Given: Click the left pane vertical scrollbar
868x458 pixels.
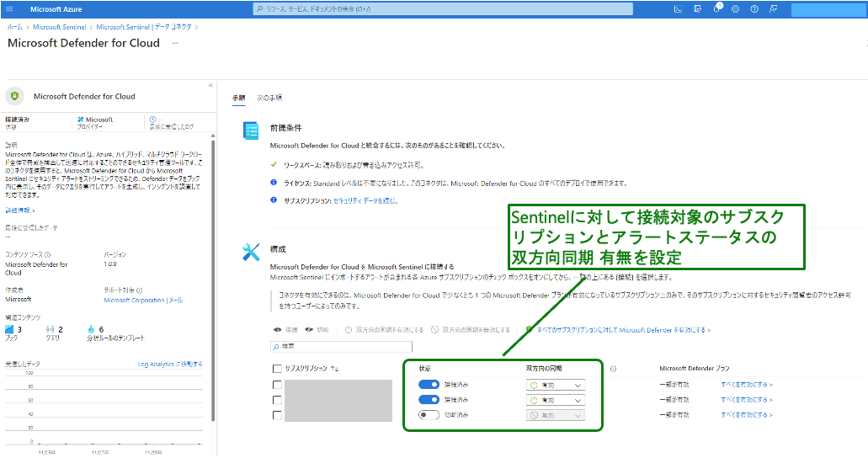Looking at the screenshot, I should [212, 280].
